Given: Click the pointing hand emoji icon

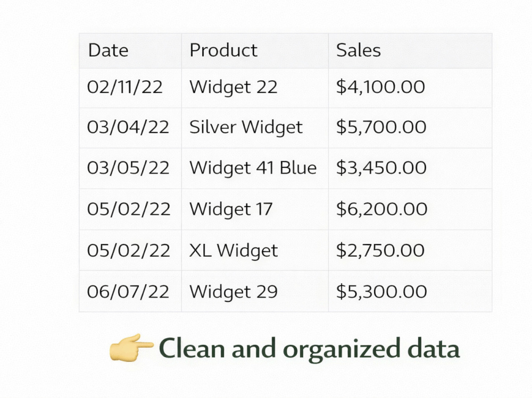Looking at the screenshot, I should point(131,348).
